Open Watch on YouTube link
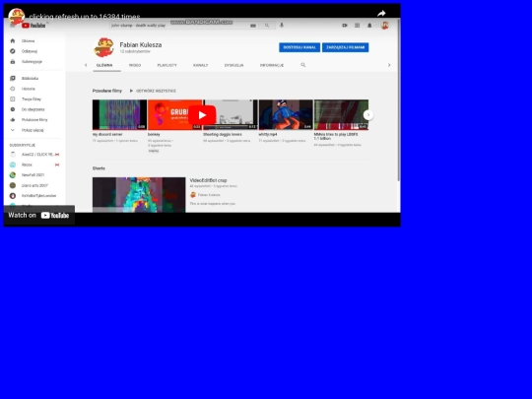This screenshot has width=532, height=399. tap(39, 215)
